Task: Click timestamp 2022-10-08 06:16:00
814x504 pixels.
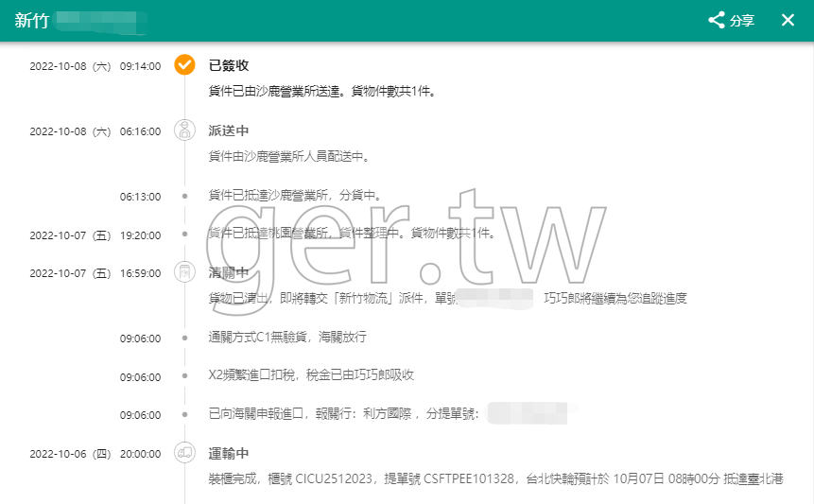Action: 95,131
